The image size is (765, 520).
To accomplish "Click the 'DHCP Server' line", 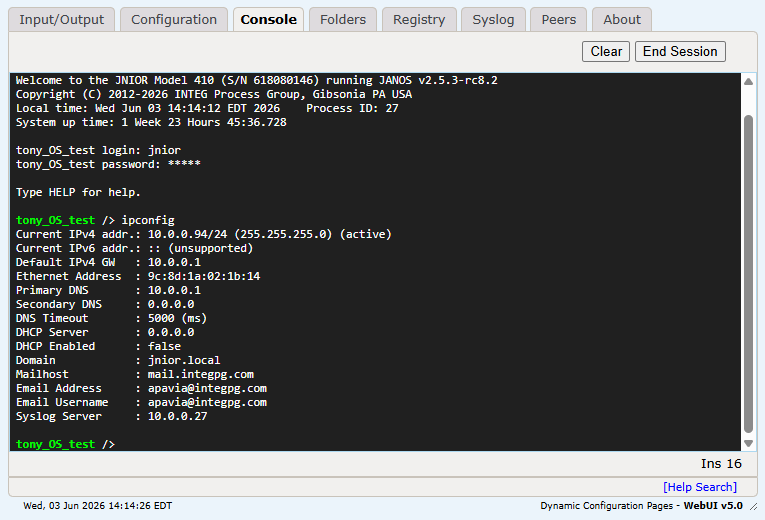I will pyautogui.click(x=105, y=332).
